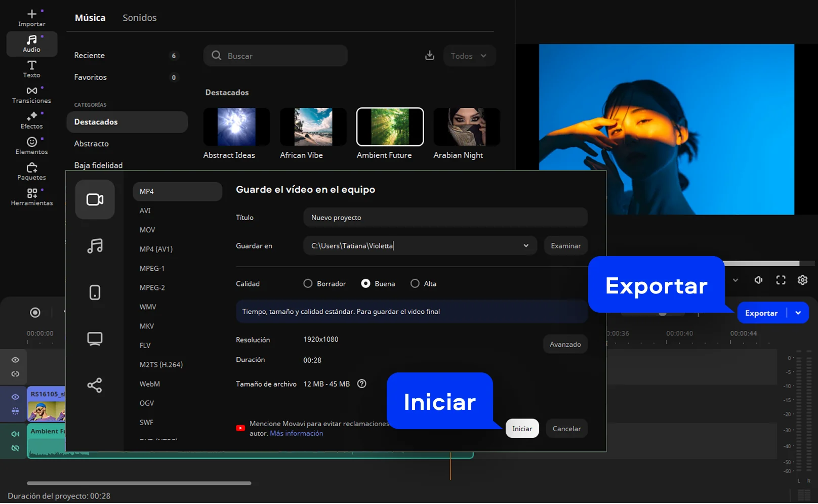
Task: Click the file size help question icon
Action: pos(361,384)
